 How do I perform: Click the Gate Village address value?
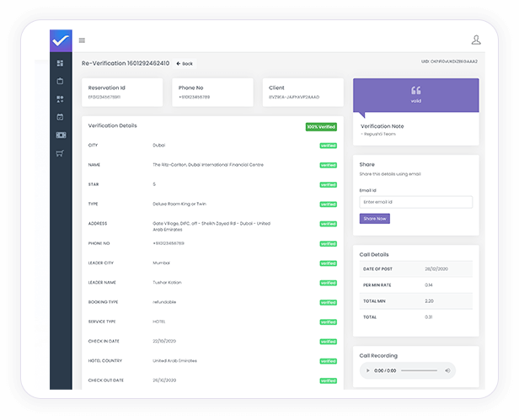click(x=211, y=226)
